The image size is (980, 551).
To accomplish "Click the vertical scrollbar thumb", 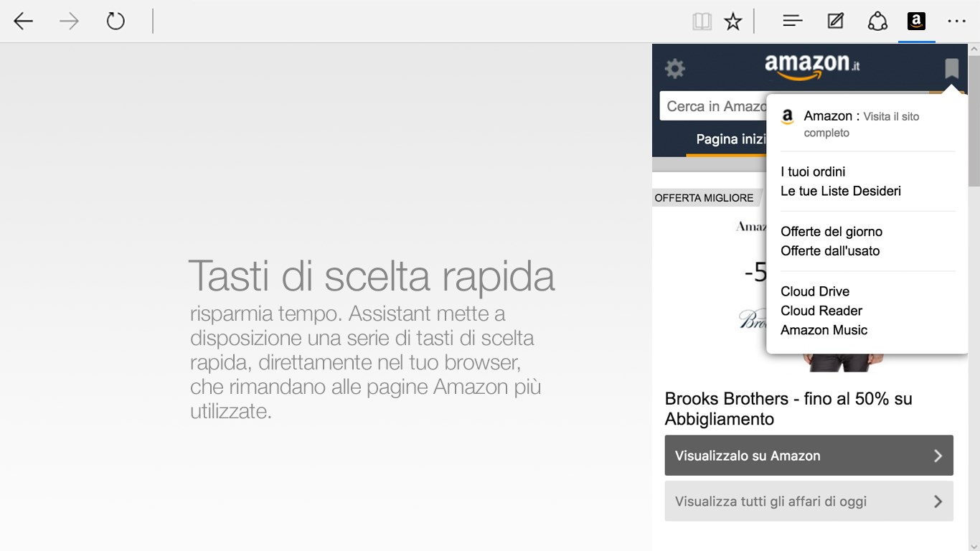I will click(974, 122).
